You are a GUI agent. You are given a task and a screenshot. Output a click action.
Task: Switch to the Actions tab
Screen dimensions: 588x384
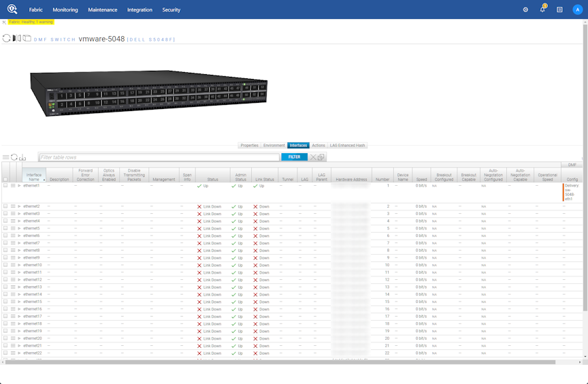point(318,146)
